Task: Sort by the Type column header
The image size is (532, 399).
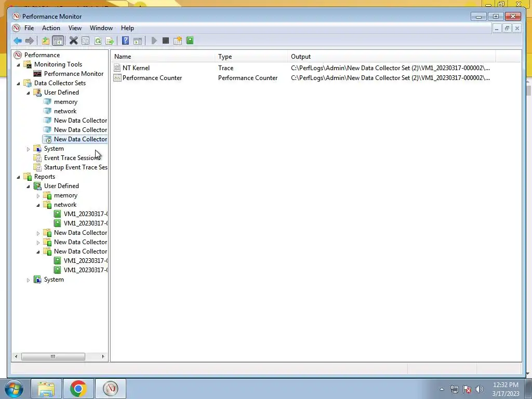Action: (251, 57)
